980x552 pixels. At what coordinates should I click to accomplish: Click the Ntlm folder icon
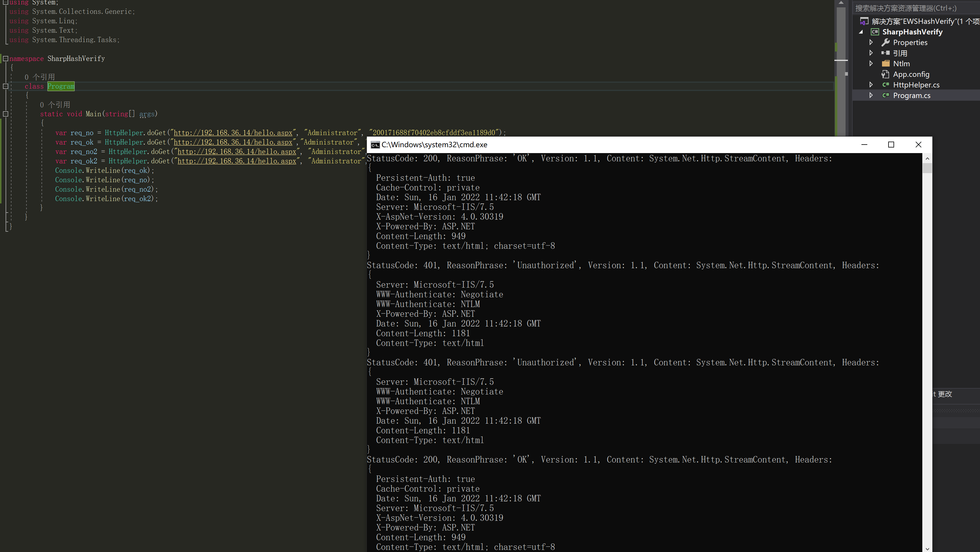[x=886, y=64]
